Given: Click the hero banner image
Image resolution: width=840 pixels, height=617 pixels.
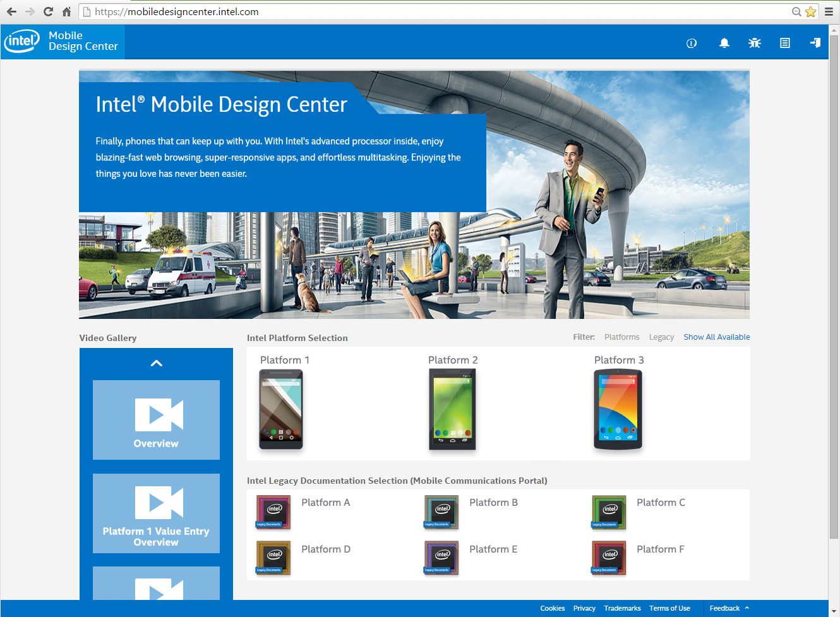Looking at the screenshot, I should point(414,195).
